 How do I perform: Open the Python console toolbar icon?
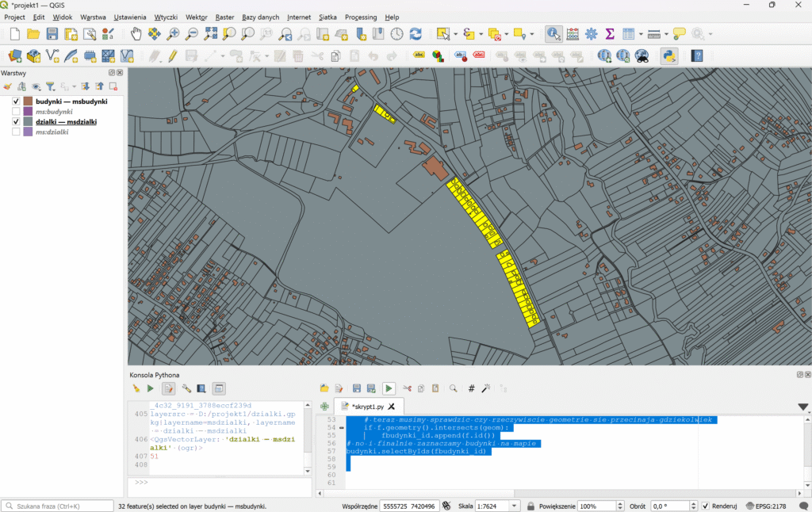click(x=668, y=55)
